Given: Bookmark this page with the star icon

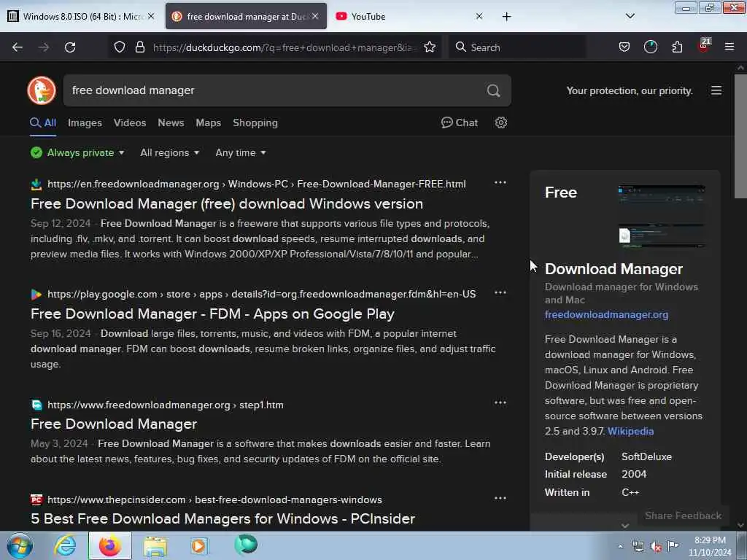Looking at the screenshot, I should 430,47.
